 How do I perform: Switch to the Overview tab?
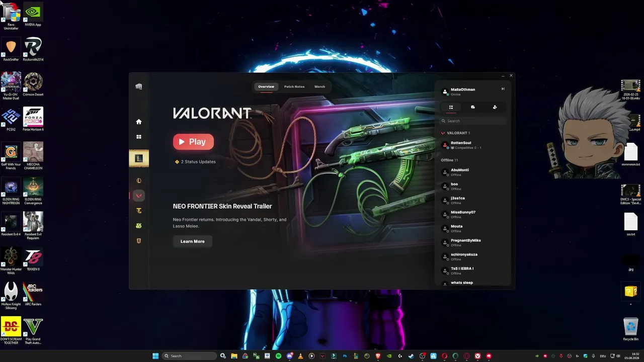coord(266,86)
